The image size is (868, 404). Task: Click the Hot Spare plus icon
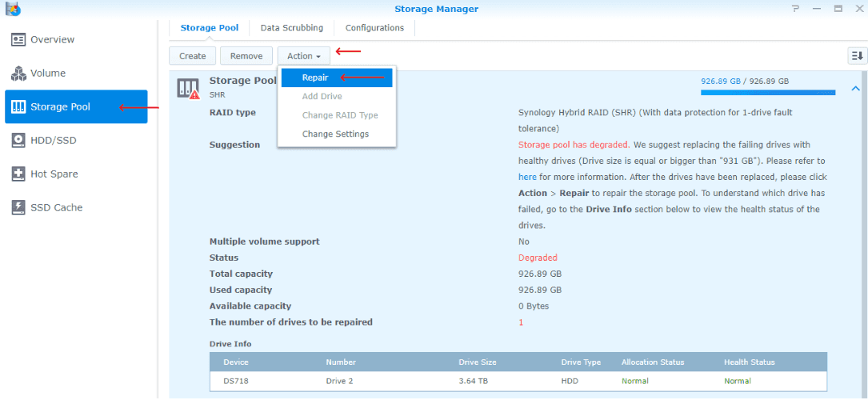[x=18, y=174]
